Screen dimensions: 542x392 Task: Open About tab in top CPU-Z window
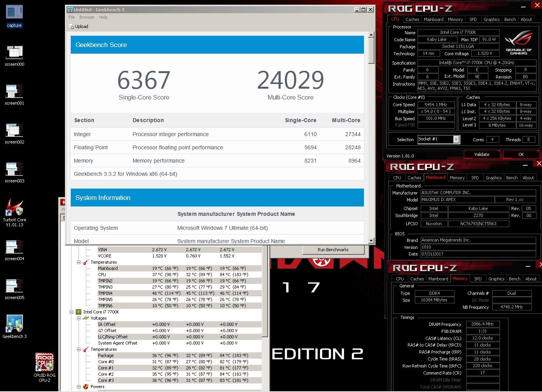point(526,19)
